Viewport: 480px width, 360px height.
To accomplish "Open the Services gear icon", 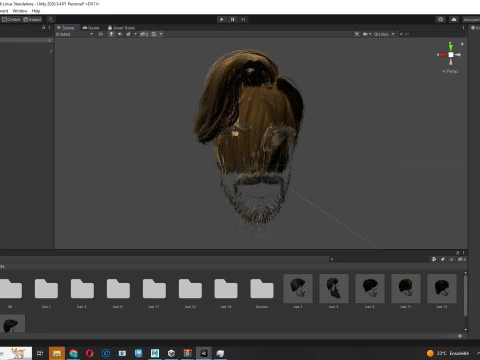I will 441,19.
